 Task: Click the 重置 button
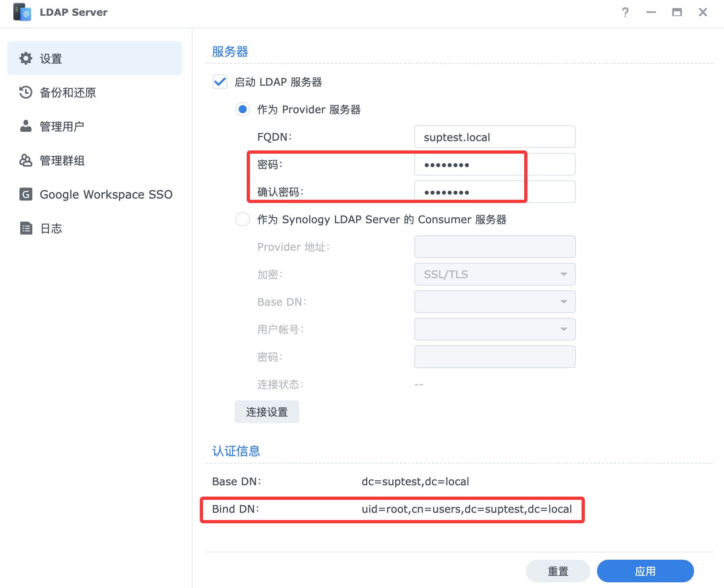558,571
